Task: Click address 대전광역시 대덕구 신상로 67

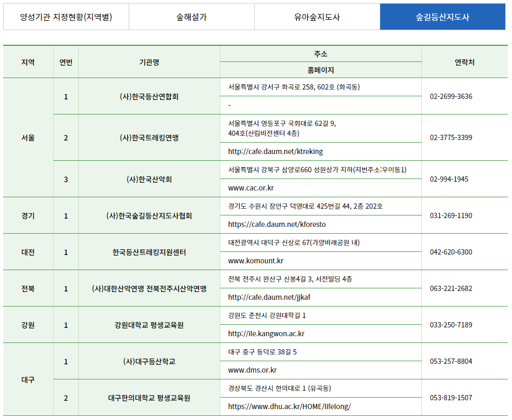Action: tap(294, 243)
